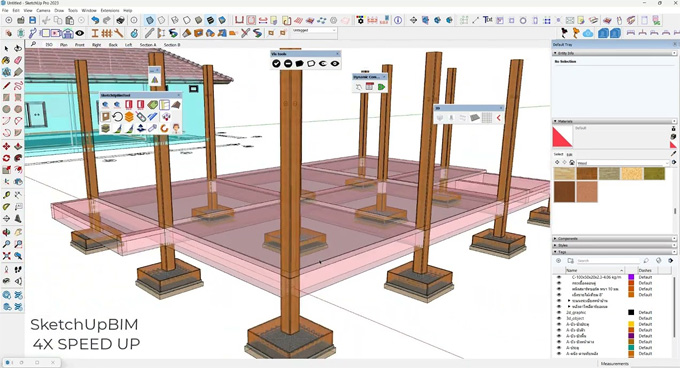Hide the 3d_object tag

pyautogui.click(x=559, y=318)
